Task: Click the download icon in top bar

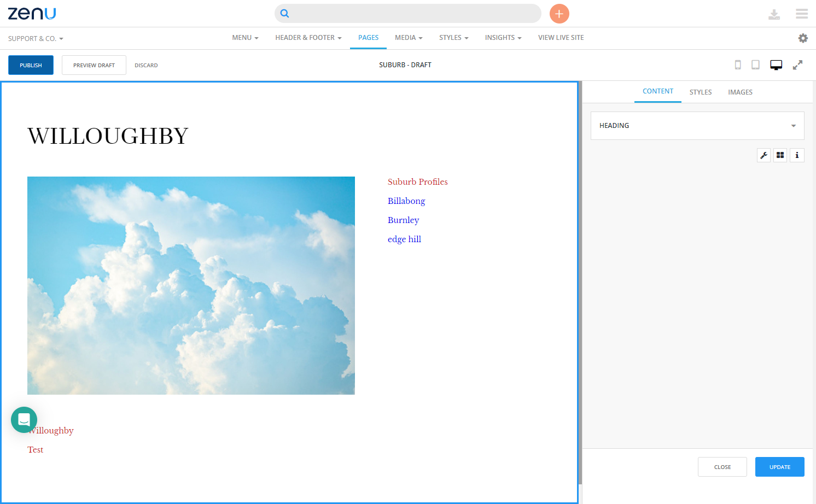Action: pyautogui.click(x=774, y=14)
